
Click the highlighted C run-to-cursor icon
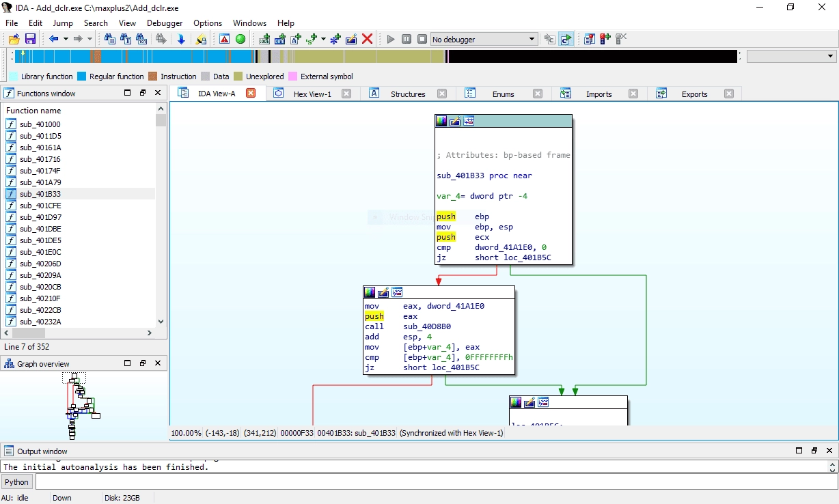566,39
